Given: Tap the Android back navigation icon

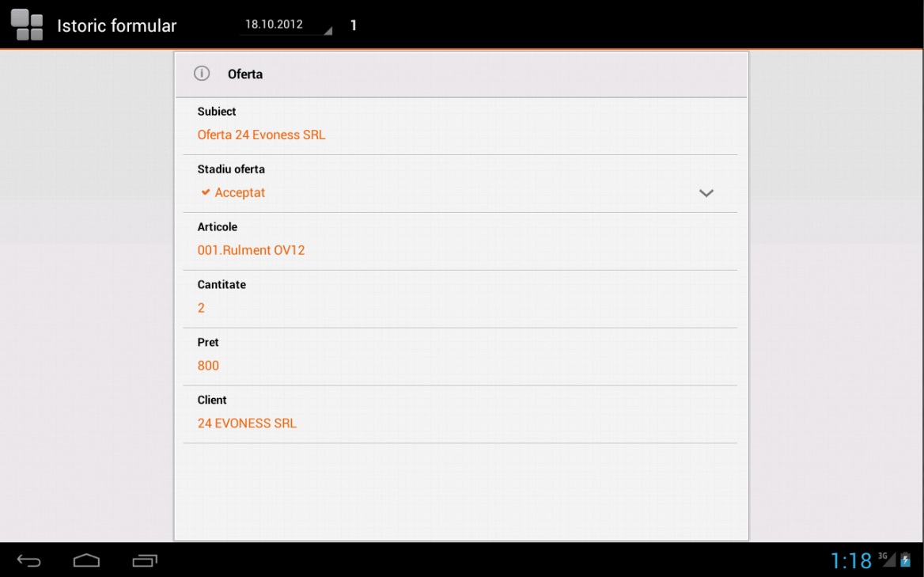Looking at the screenshot, I should pyautogui.click(x=28, y=560).
